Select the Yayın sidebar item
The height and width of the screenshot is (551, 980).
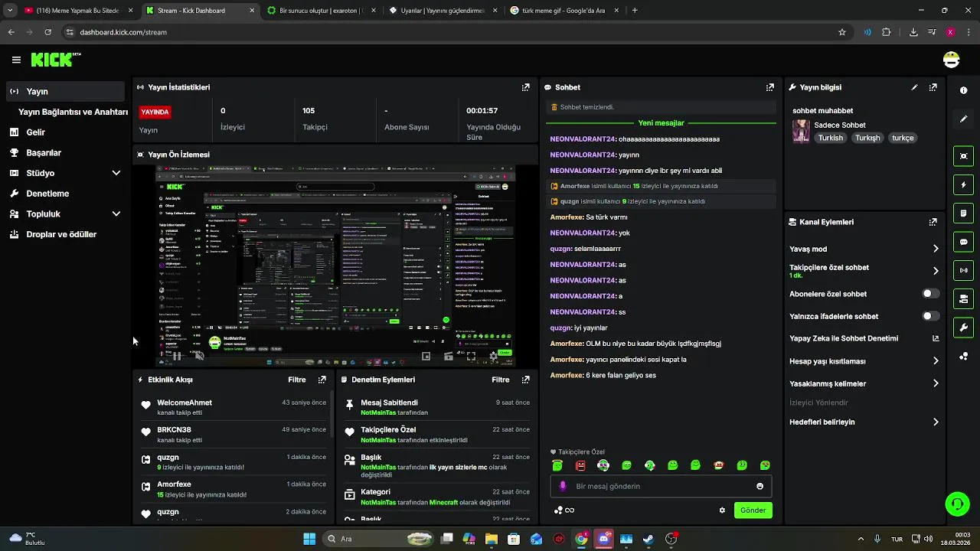point(65,91)
